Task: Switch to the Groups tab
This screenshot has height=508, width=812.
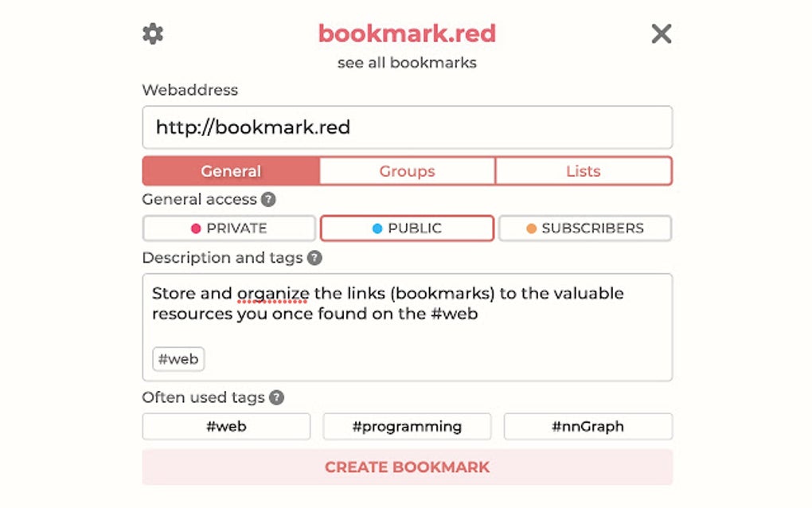Action: [x=407, y=171]
